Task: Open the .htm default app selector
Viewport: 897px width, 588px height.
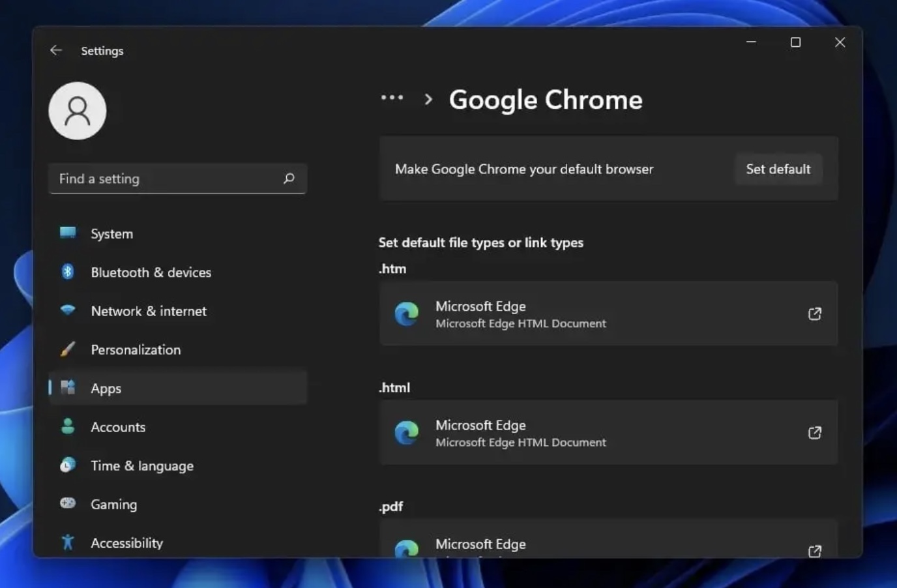Action: [x=608, y=314]
